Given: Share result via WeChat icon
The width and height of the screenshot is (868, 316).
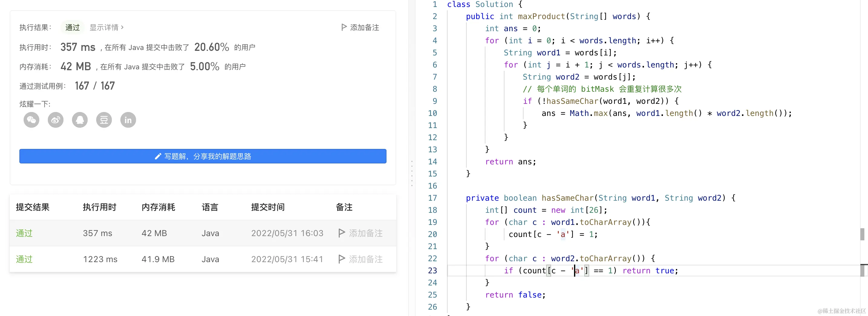Looking at the screenshot, I should (x=31, y=120).
